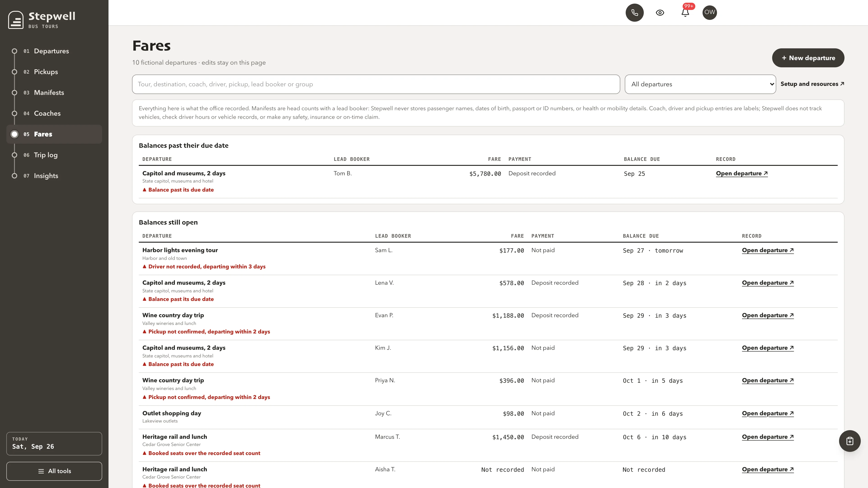868x488 pixels.
Task: Select Coaches from the sidebar
Action: coord(47,113)
